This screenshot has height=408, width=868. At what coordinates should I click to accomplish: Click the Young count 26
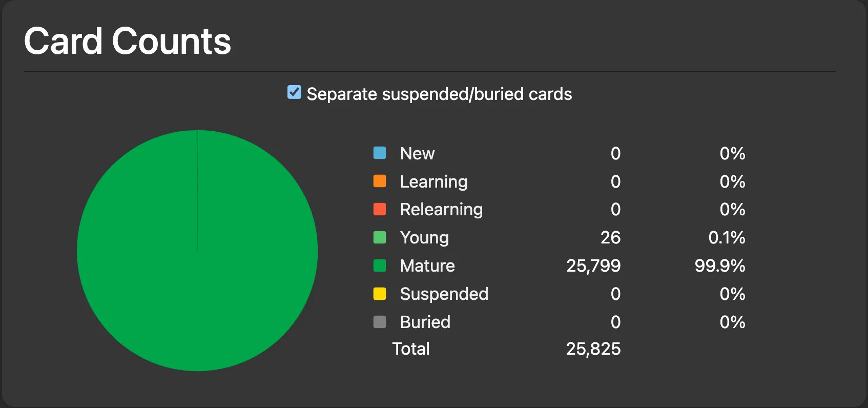[x=610, y=237]
